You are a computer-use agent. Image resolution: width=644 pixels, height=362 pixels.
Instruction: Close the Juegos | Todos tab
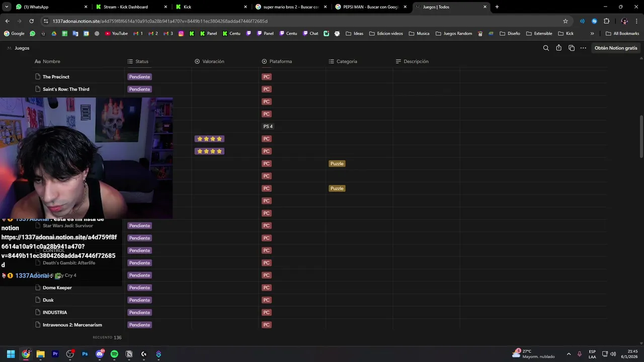tap(485, 7)
